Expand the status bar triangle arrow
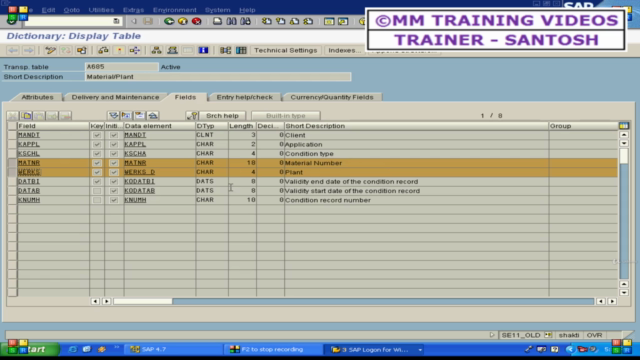 click(492, 335)
